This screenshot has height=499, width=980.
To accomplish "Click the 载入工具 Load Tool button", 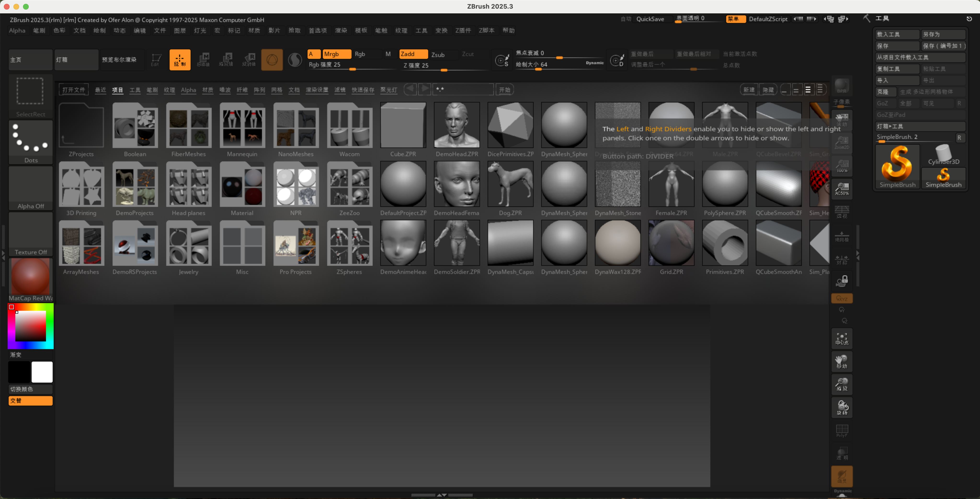I will [897, 34].
